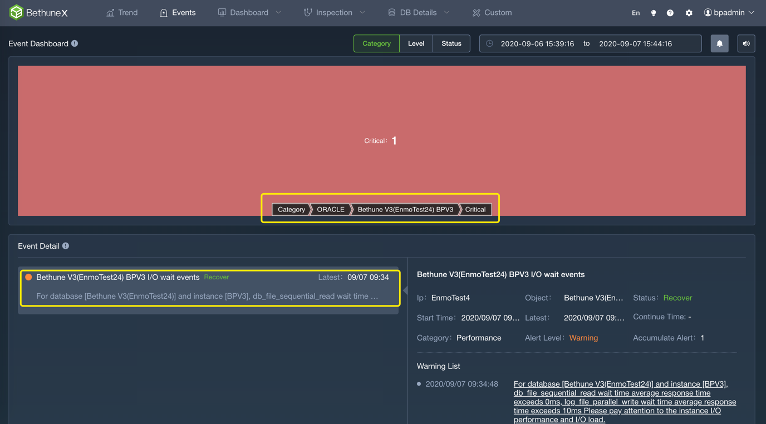Click the help question mark icon
The width and height of the screenshot is (766, 424).
[670, 13]
